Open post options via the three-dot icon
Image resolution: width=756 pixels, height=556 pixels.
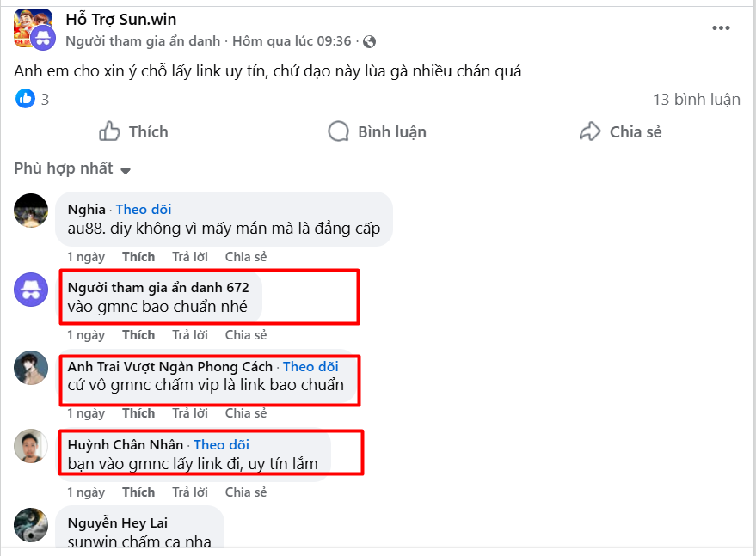coord(721,27)
